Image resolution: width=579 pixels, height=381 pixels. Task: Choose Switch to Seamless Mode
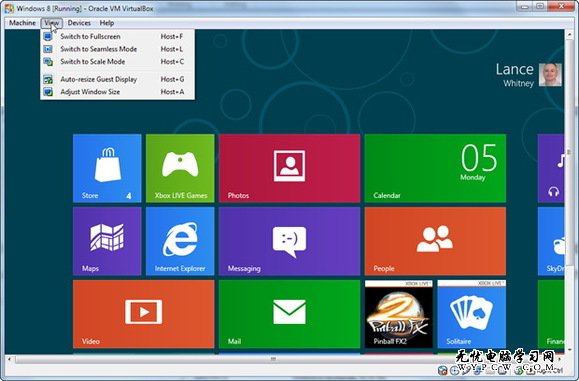tap(117, 49)
